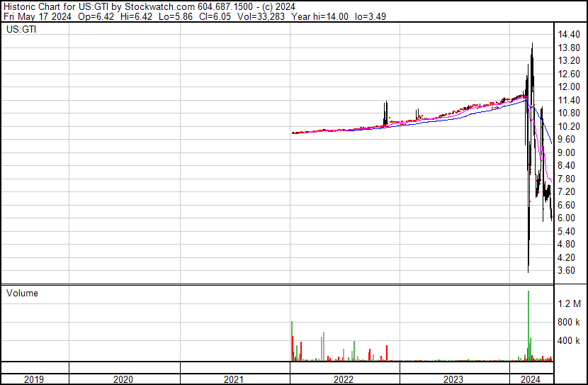Click the 6.00 price axis label

(567, 218)
